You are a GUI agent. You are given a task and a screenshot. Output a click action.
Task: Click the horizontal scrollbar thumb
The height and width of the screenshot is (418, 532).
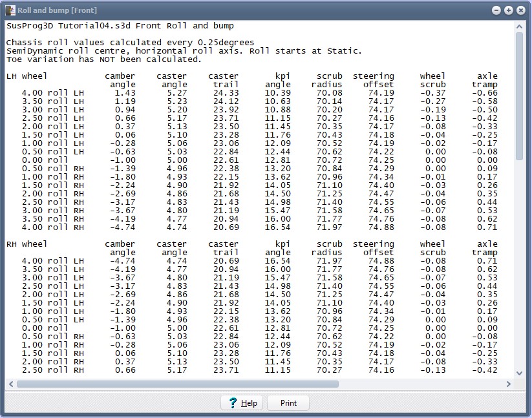point(176,384)
